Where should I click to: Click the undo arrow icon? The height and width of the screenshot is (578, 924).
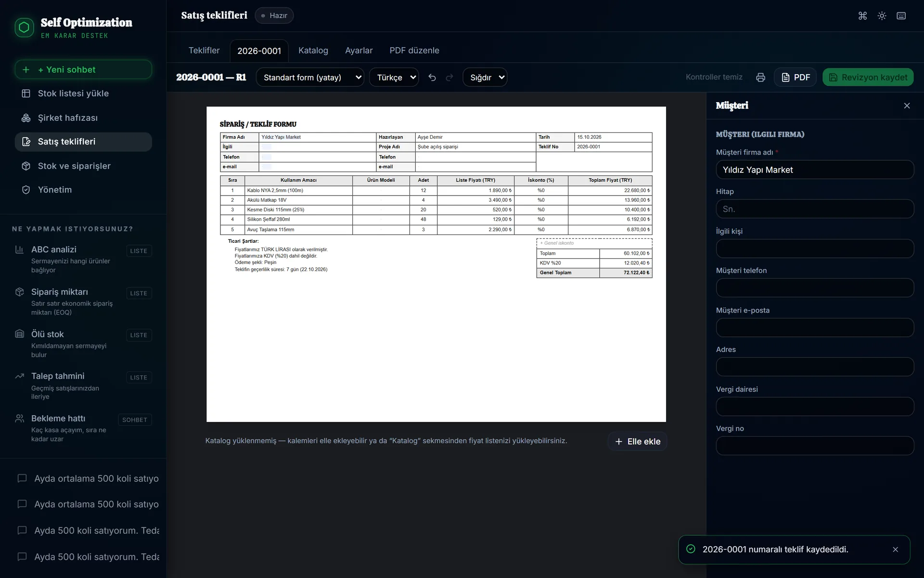(432, 78)
